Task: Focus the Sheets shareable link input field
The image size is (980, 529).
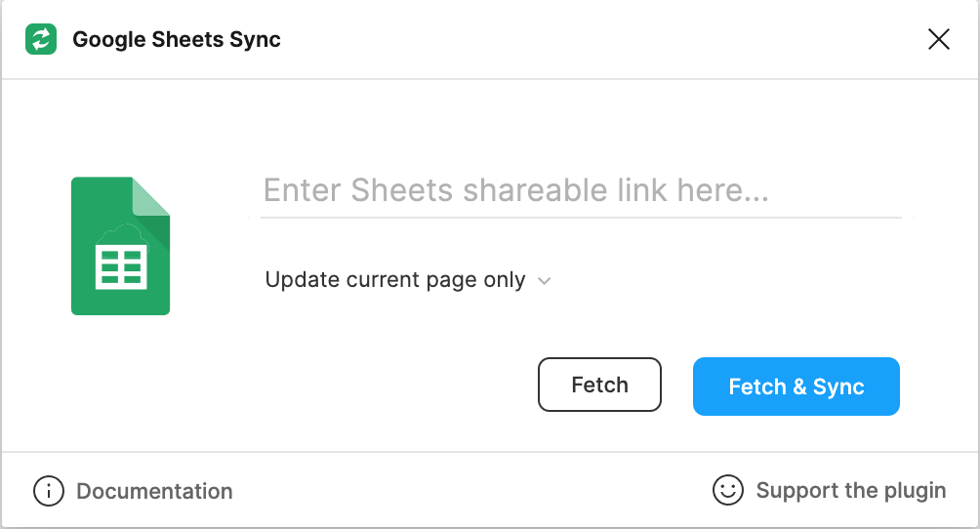Action: [x=581, y=189]
